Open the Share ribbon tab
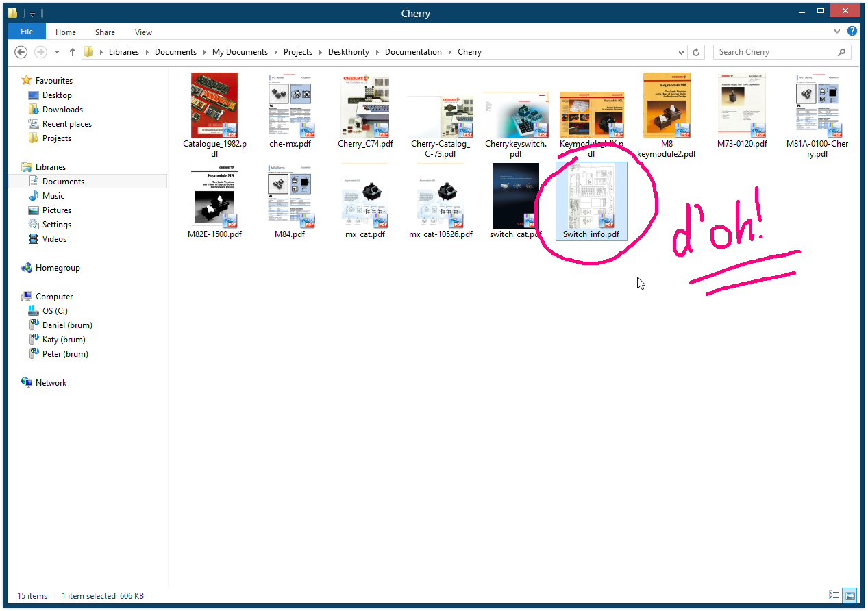 tap(105, 32)
